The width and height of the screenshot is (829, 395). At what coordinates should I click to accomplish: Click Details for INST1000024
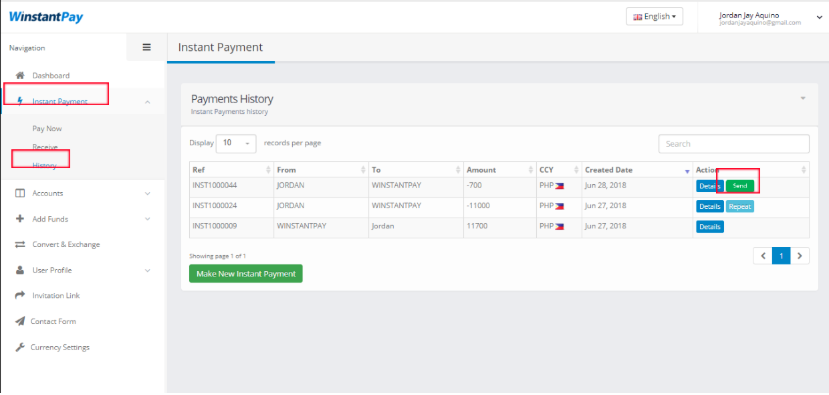click(x=710, y=206)
